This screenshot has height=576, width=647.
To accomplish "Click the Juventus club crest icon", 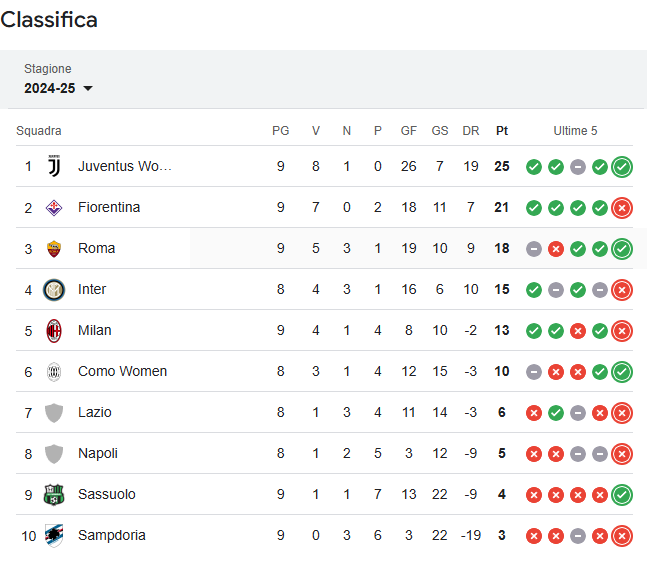I will tap(54, 166).
